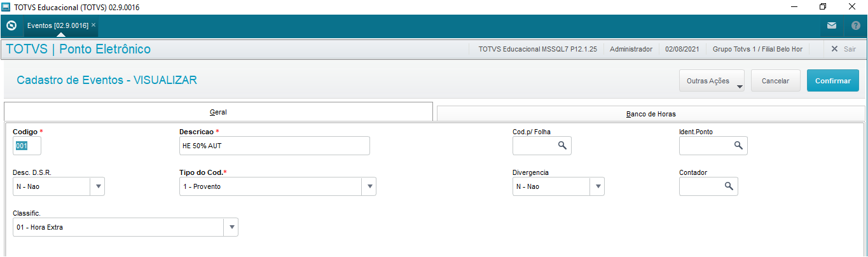Click the Ident.Ponto input field
The width and height of the screenshot is (868, 257).
tap(713, 146)
